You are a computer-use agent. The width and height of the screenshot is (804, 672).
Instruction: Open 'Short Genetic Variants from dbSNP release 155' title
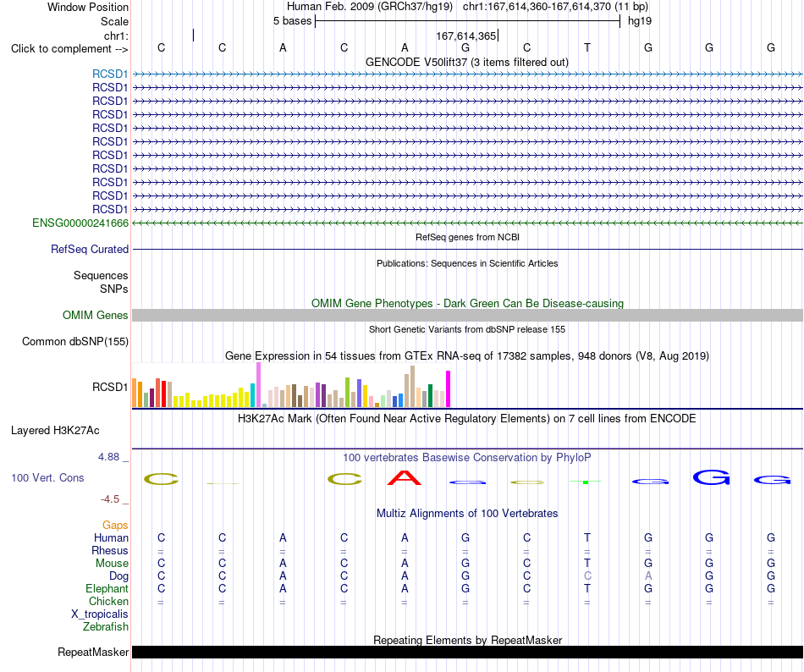467,329
